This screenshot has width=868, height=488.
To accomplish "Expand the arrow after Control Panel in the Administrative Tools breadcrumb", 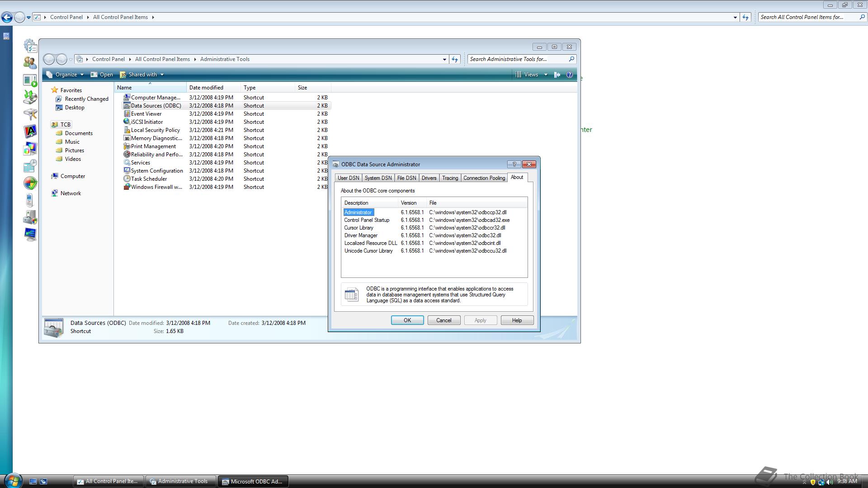I will (x=130, y=59).
